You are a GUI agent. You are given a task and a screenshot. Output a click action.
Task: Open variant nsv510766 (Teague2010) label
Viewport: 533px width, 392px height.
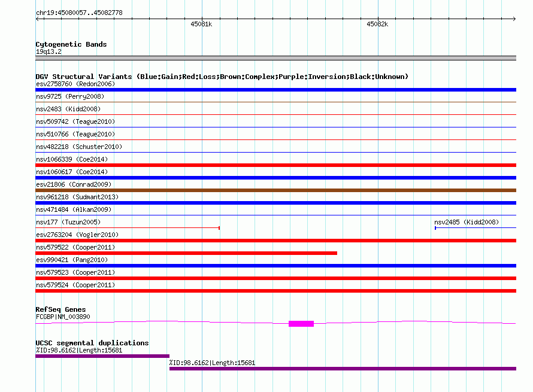[x=75, y=134]
